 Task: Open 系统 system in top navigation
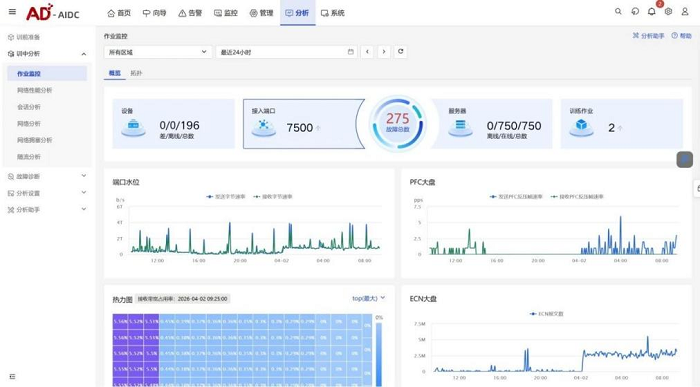333,13
